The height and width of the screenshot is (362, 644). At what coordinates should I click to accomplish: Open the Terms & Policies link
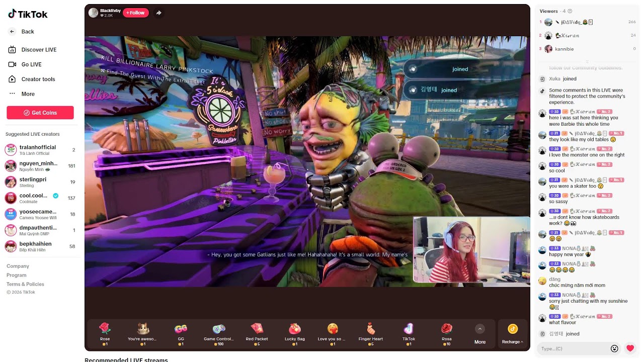[25, 284]
